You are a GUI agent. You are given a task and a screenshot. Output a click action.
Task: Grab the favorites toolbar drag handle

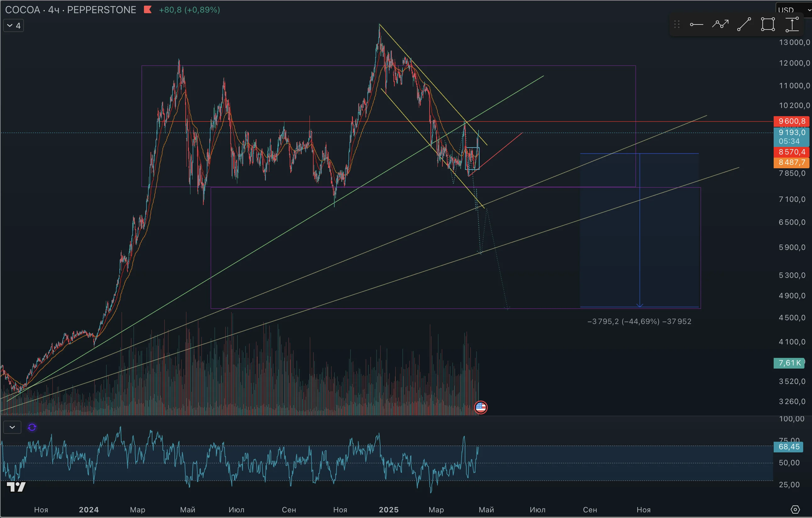coord(677,24)
